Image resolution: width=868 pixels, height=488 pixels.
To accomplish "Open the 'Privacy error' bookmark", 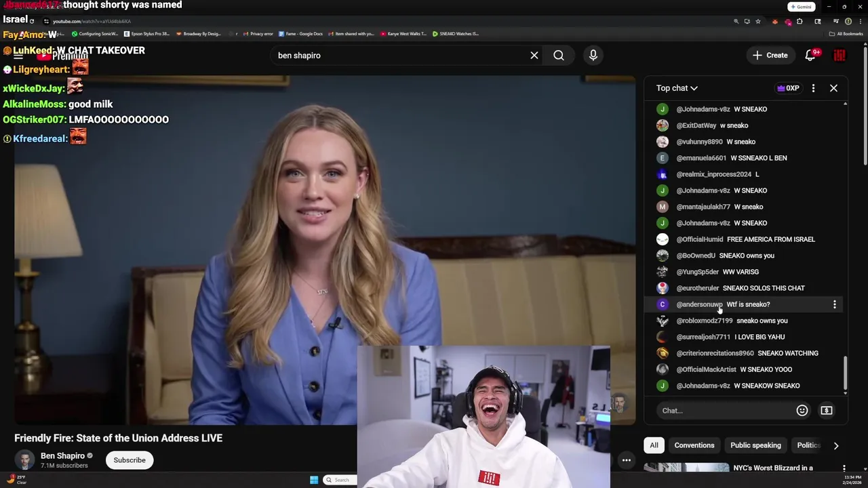I will tap(258, 34).
